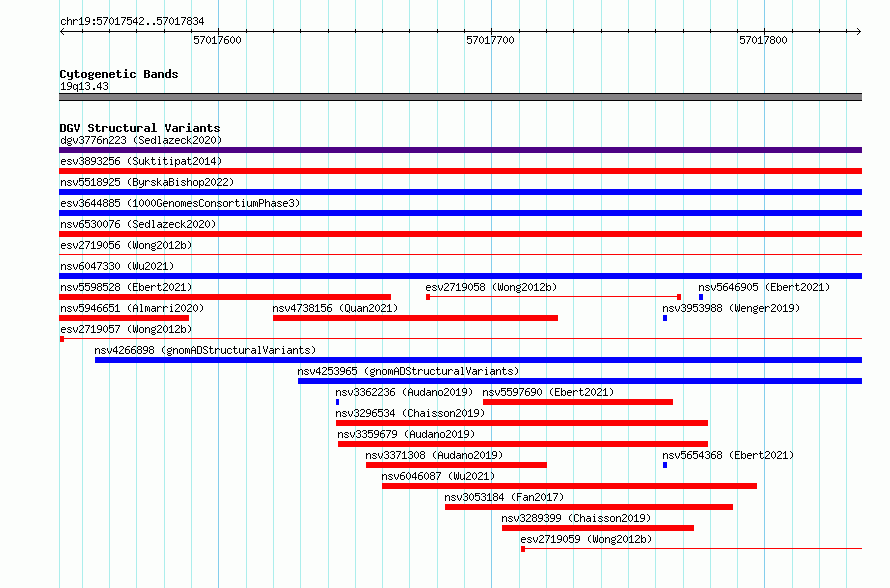Click the blue nsv4266898 gnomAD bar

[x=478, y=360]
